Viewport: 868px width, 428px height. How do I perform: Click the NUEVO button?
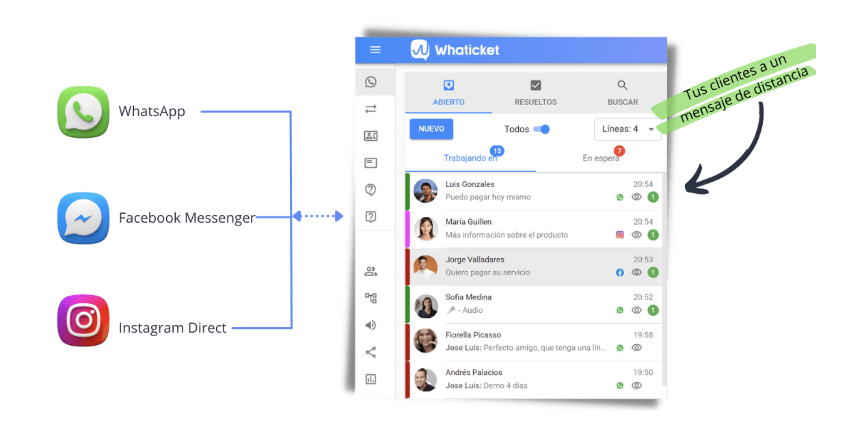tap(431, 129)
